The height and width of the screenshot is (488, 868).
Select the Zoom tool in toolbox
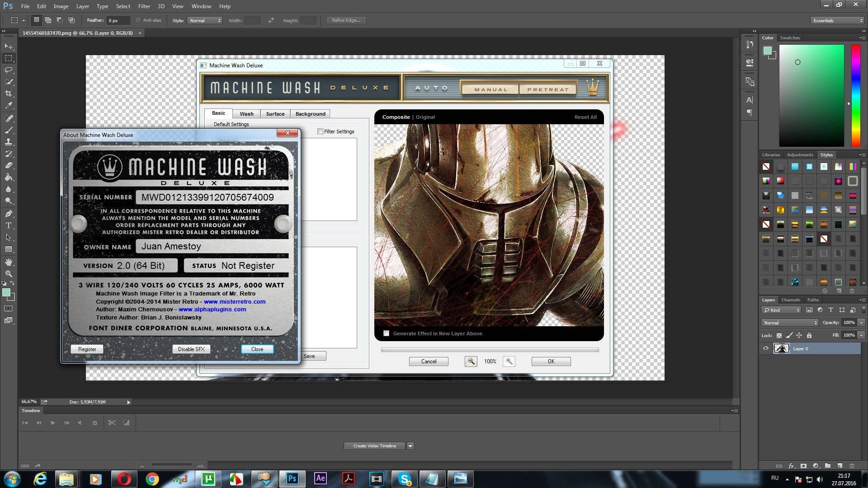(9, 274)
